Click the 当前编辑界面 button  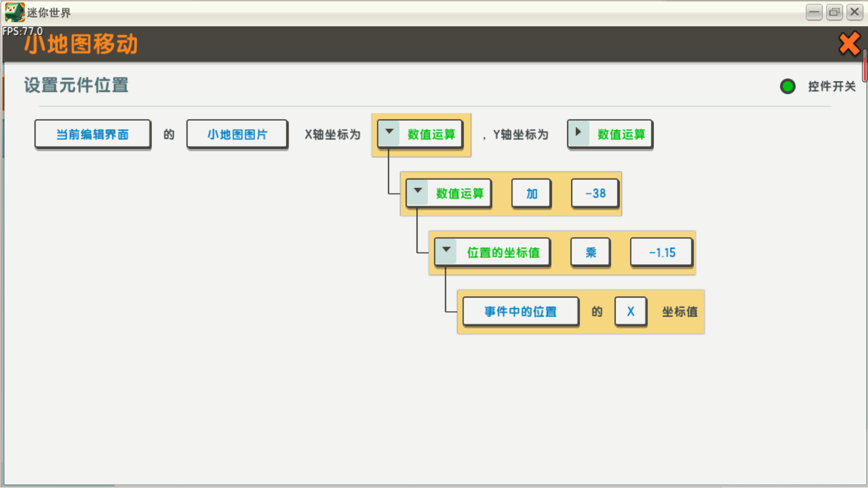point(93,134)
